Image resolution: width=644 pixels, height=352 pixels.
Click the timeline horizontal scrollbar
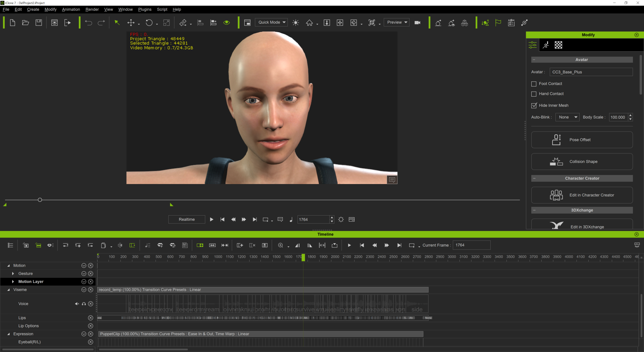[x=143, y=349]
